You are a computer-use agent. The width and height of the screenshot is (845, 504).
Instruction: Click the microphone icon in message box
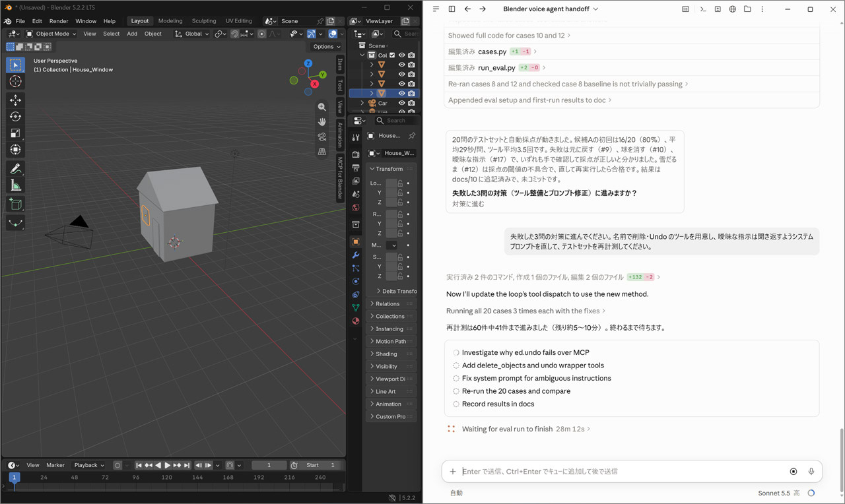click(811, 472)
